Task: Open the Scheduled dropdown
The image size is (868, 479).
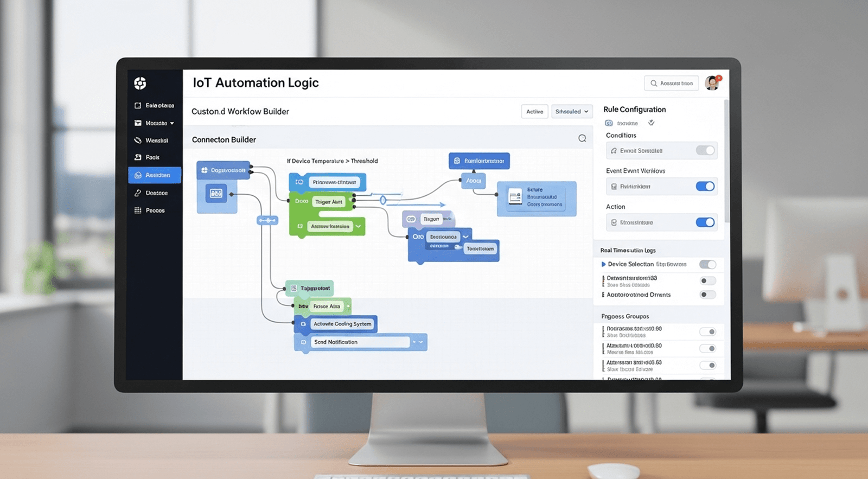Action: coord(572,111)
